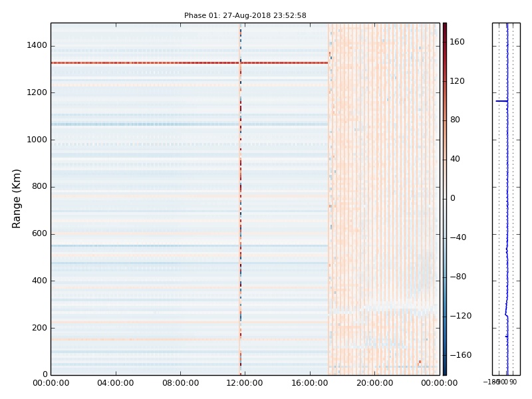Click the colorbar label 160
The height and width of the screenshot is (399, 532).
coord(457,42)
